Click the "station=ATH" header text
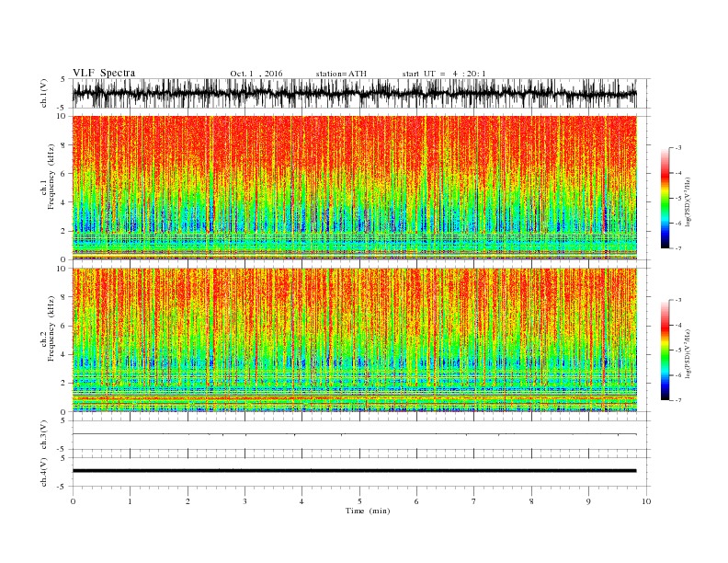This screenshot has height=563, width=728. (x=341, y=74)
